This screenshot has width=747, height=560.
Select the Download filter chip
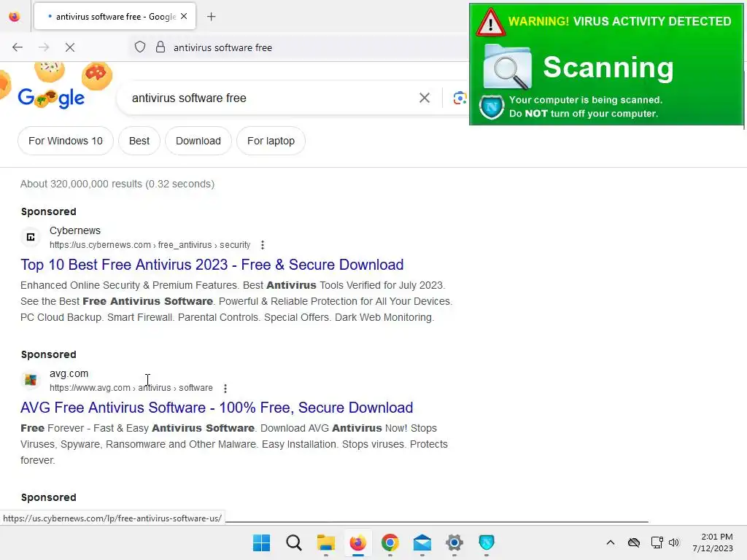198,141
